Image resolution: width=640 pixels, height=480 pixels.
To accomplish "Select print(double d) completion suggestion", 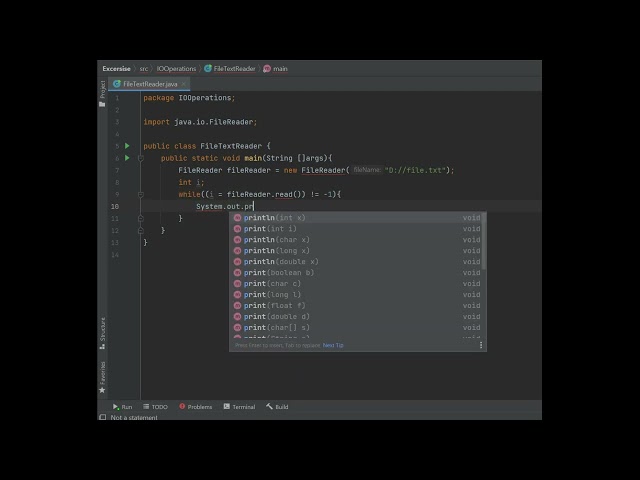I will 356,317.
